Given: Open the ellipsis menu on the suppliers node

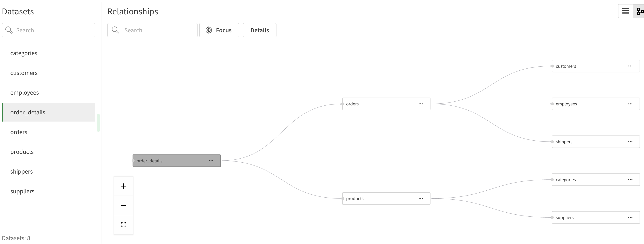Looking at the screenshot, I should [630, 217].
